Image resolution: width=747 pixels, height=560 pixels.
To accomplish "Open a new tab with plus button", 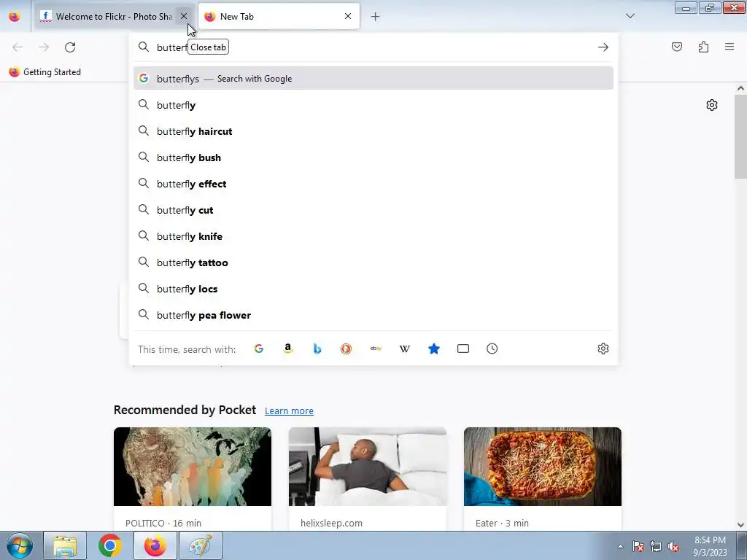I will [x=376, y=17].
